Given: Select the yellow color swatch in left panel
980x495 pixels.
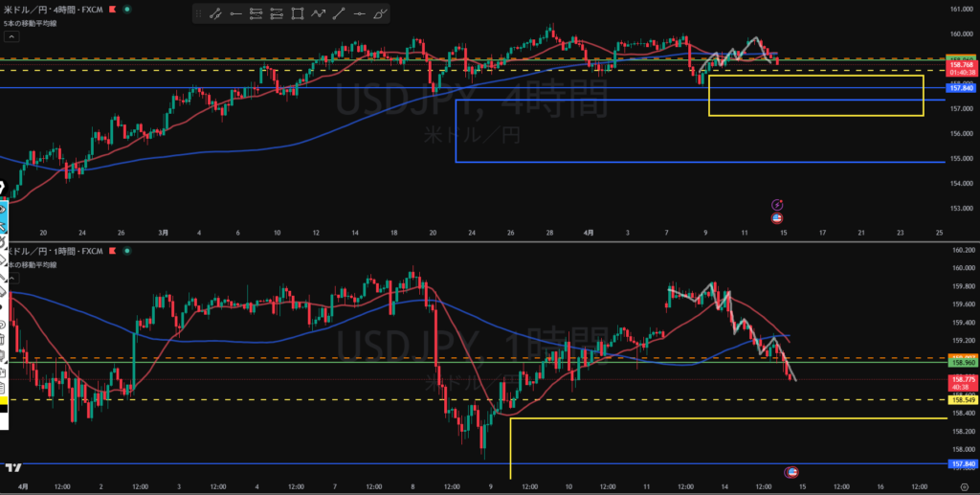Looking at the screenshot, I should [4, 399].
